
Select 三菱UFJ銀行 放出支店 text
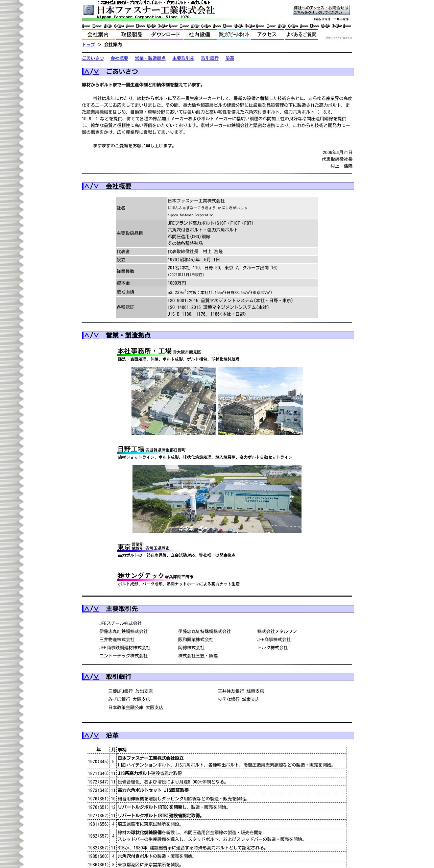tap(130, 691)
